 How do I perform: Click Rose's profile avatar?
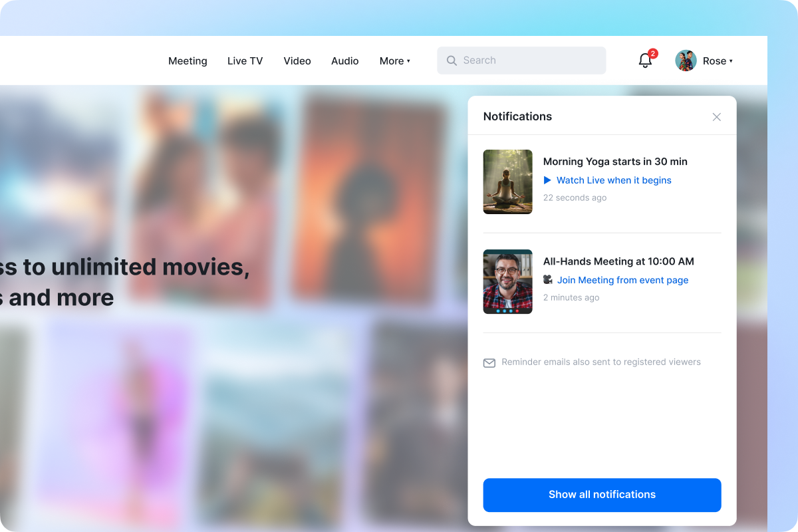(x=686, y=61)
